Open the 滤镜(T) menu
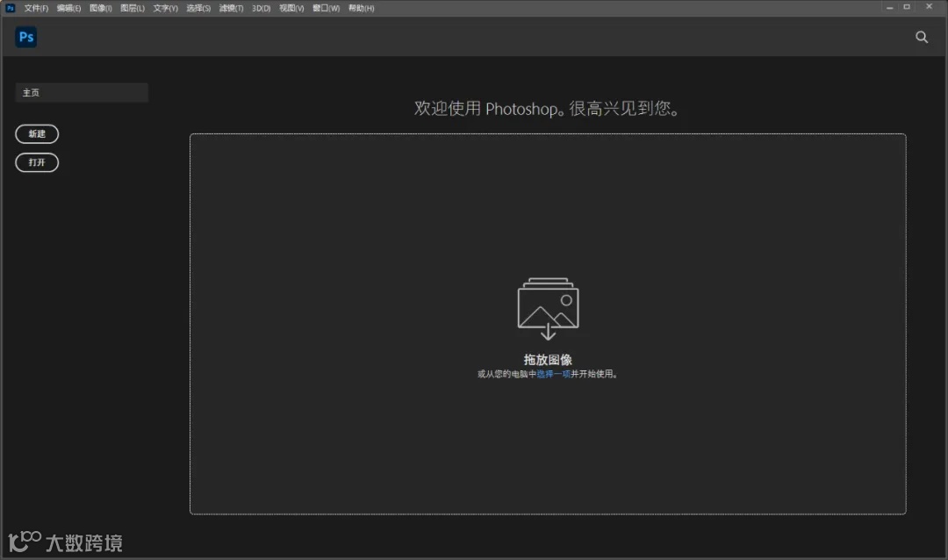 [x=231, y=9]
